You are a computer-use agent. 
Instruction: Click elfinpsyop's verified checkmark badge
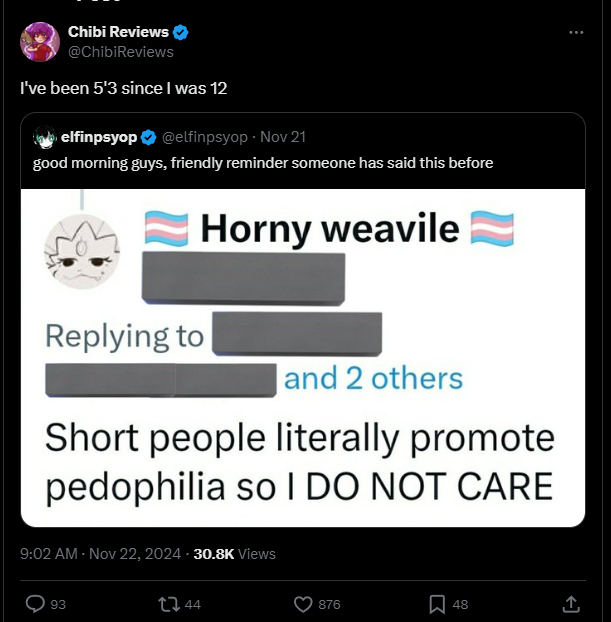click(149, 137)
